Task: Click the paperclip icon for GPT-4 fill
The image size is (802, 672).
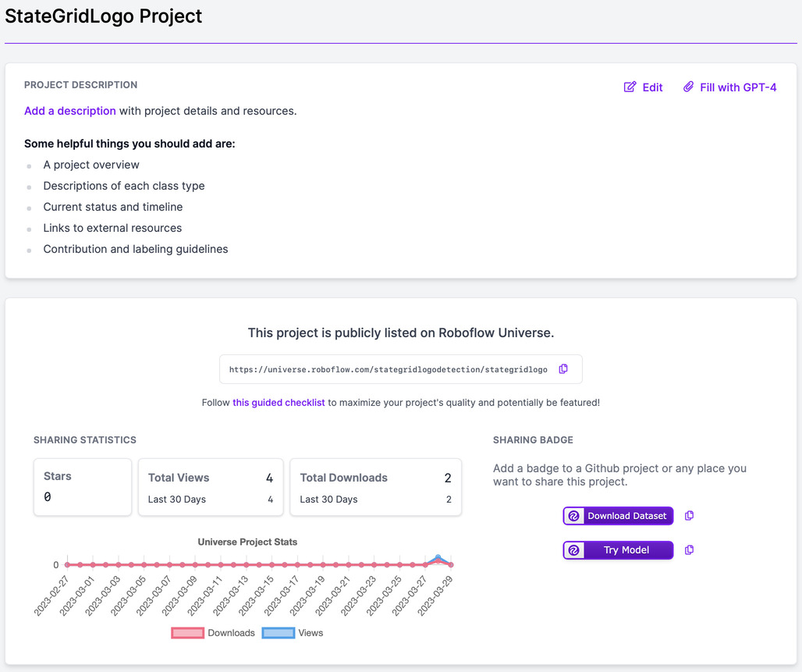Action: pos(688,87)
